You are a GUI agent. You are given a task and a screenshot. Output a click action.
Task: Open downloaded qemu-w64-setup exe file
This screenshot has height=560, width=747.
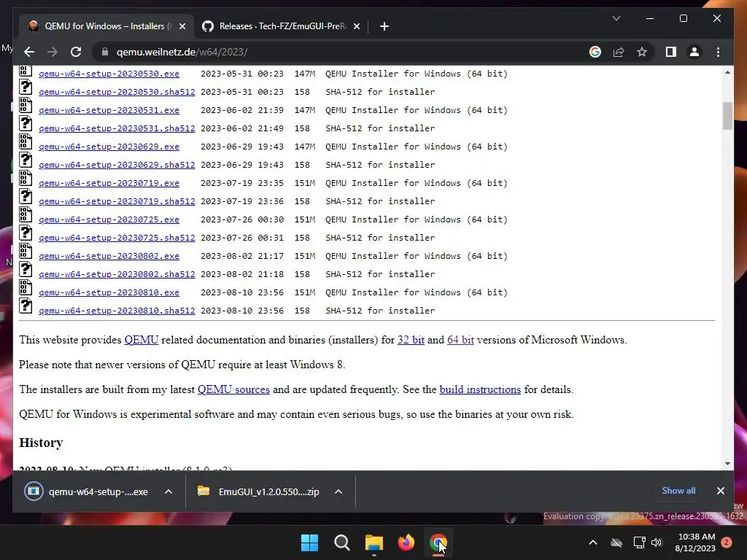tap(86, 491)
